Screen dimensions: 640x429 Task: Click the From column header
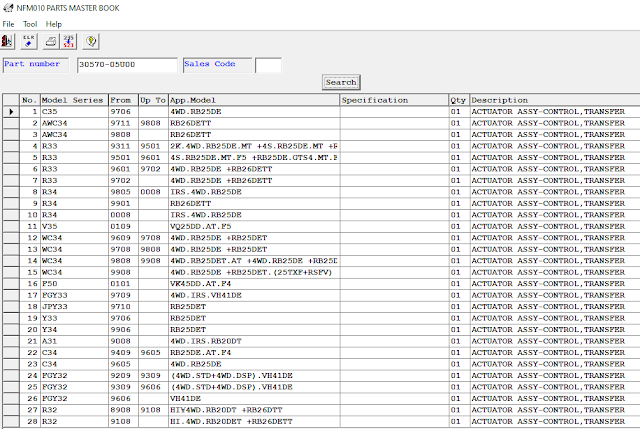(123, 100)
